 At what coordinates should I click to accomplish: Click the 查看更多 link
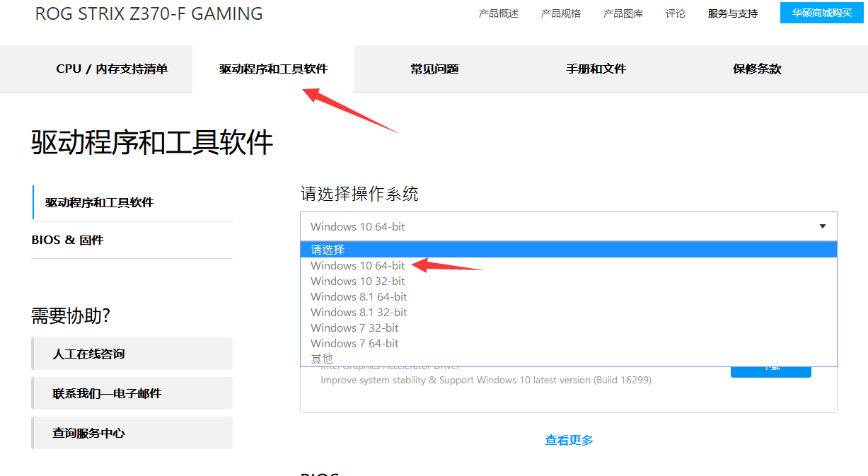(x=569, y=440)
